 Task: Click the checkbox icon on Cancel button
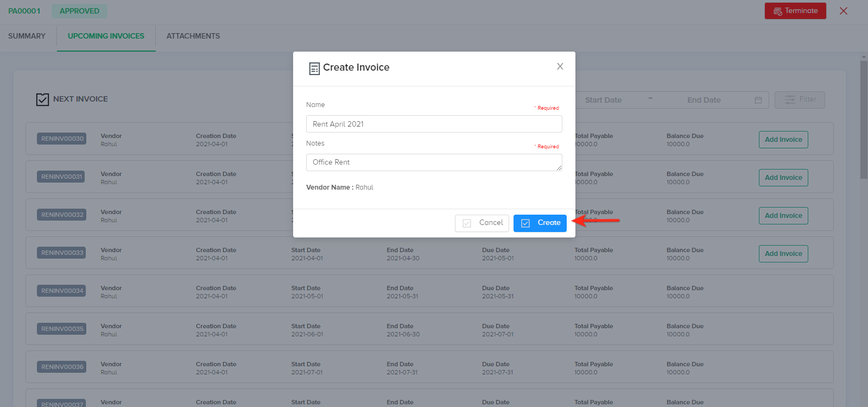click(467, 223)
